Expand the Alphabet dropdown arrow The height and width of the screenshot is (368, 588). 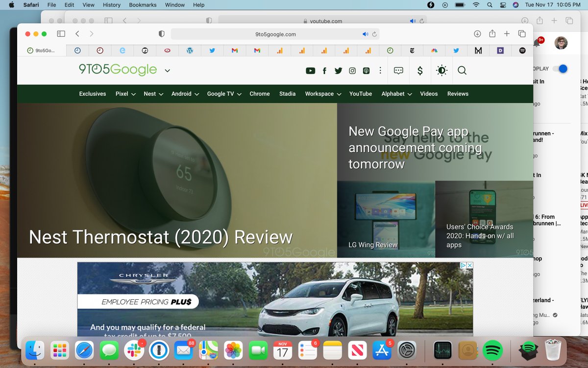click(410, 94)
